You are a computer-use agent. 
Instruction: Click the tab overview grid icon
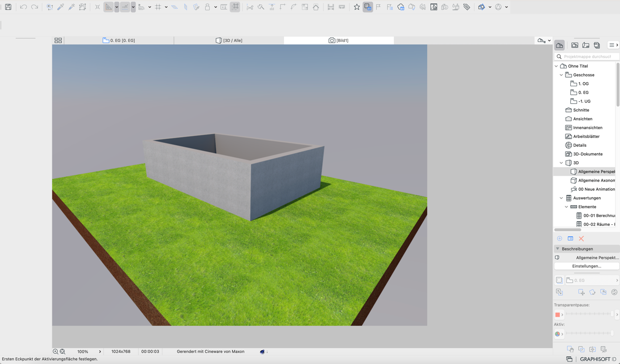[58, 40]
